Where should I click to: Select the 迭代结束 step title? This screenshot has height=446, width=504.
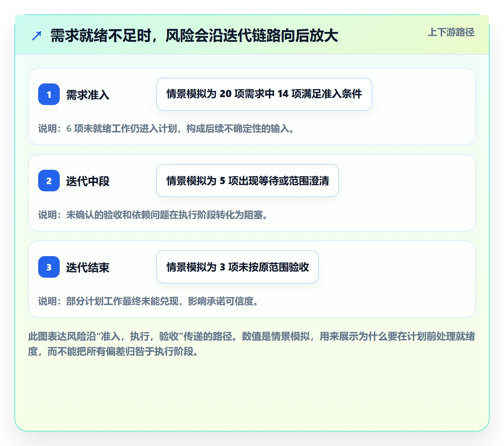coord(88,267)
